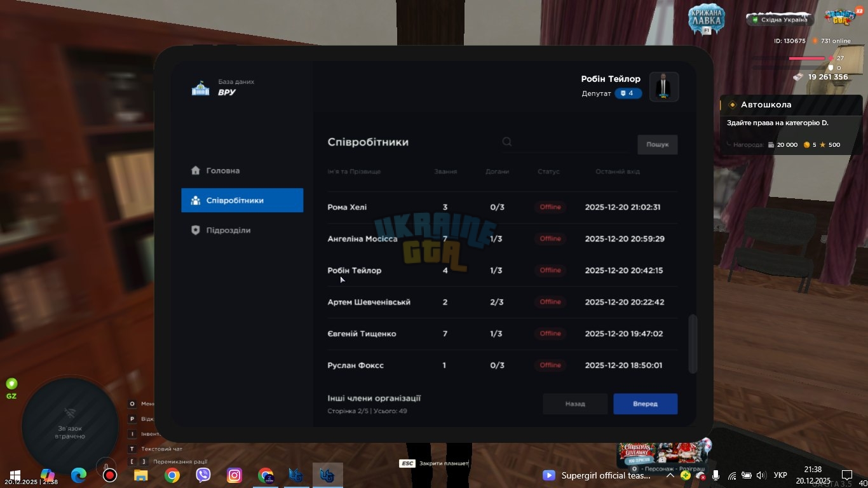Click the Звання column header
This screenshot has height=488, width=868.
point(445,172)
